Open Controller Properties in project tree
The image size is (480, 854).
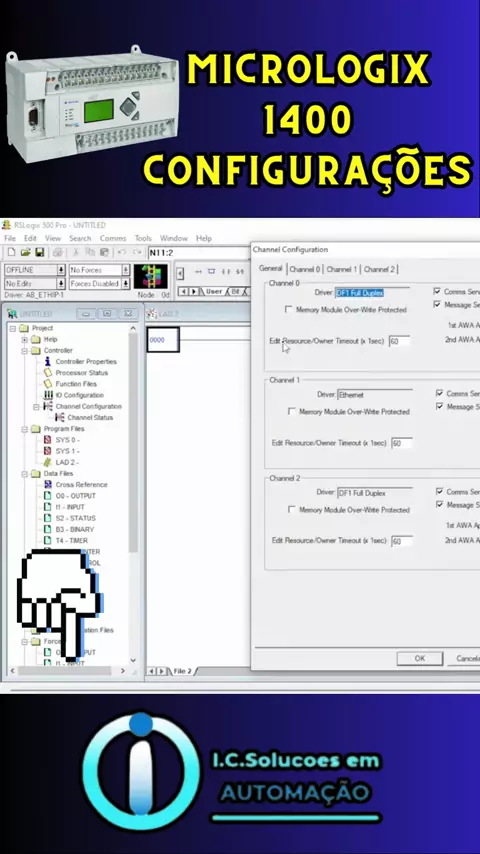point(86,362)
